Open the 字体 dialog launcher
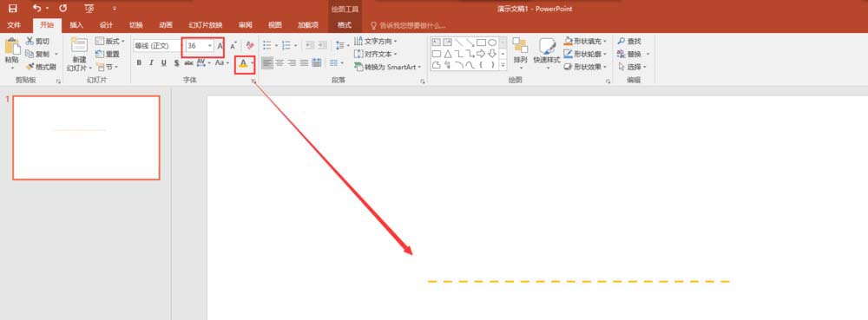Screen dimensions: 868x320 point(253,82)
